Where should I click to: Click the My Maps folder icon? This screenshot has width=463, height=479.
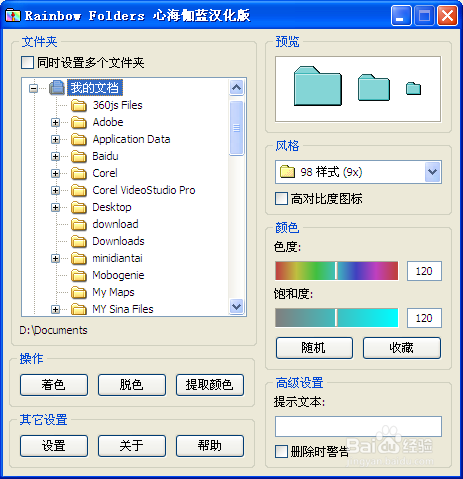tap(79, 292)
